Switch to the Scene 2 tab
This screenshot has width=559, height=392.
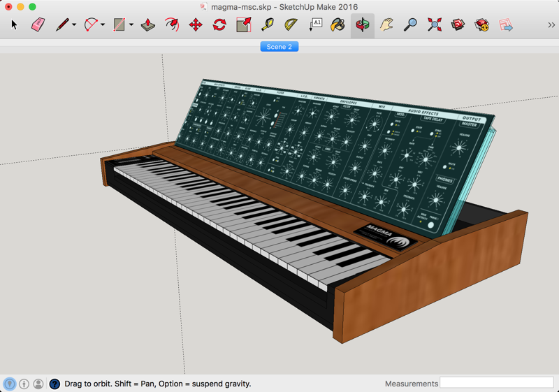coord(279,47)
